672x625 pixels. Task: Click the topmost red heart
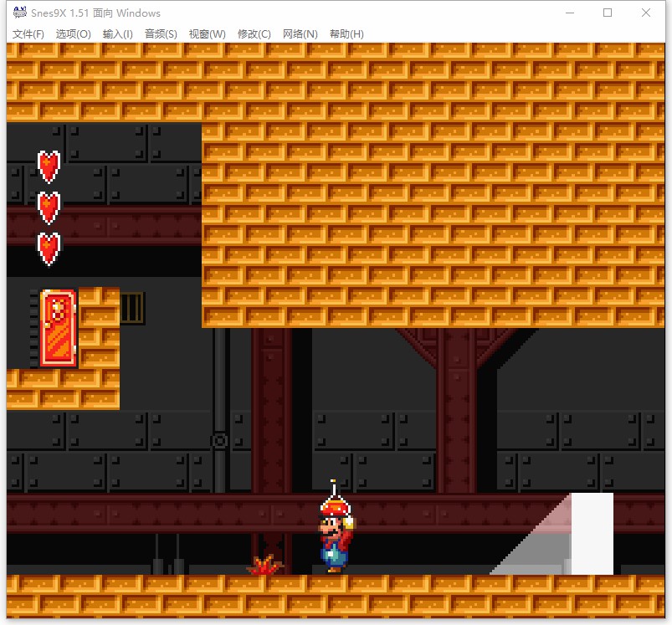(49, 166)
